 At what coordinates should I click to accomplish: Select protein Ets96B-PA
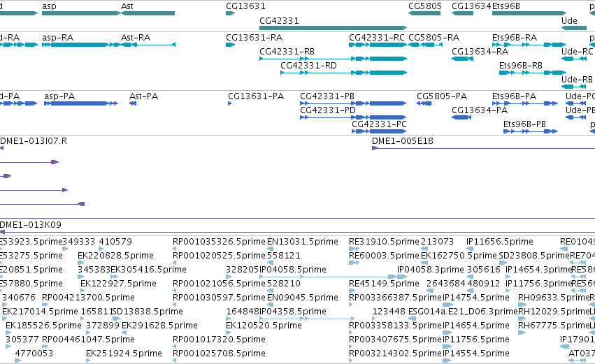525,103
